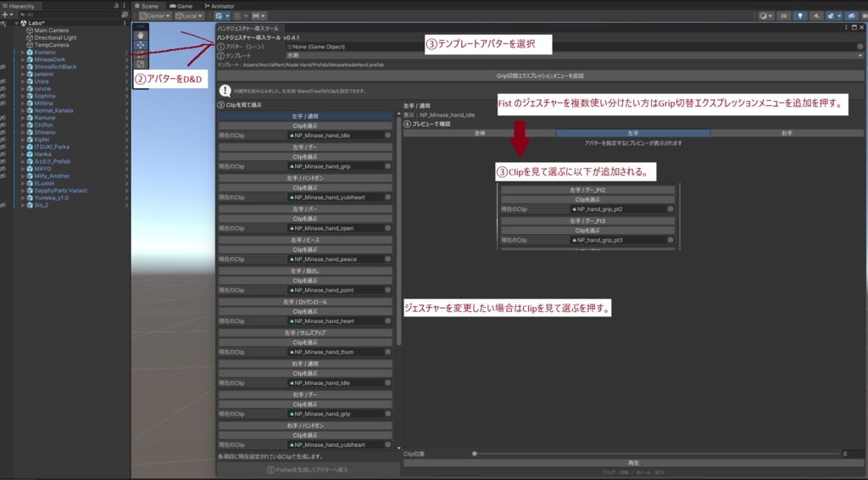Click the NP_Minase_hand_idle clip field for 左手
Image resolution: width=868 pixels, height=480 pixels.
(x=339, y=135)
